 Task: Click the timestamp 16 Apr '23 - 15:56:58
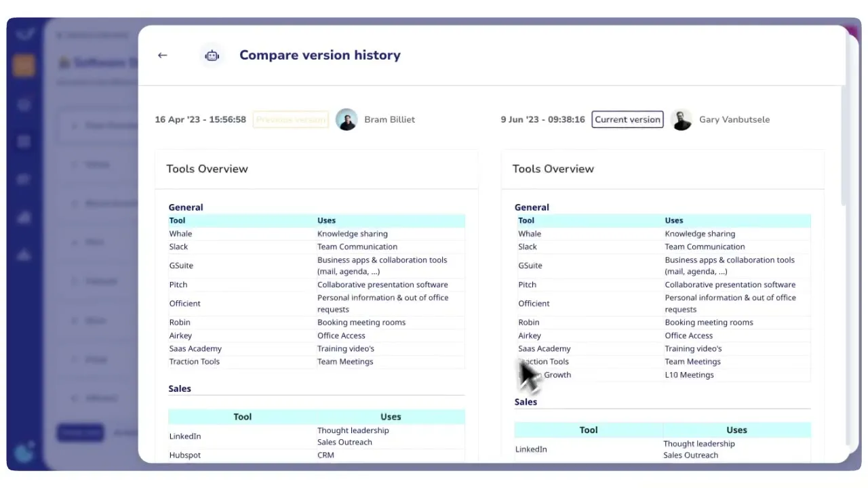point(200,120)
